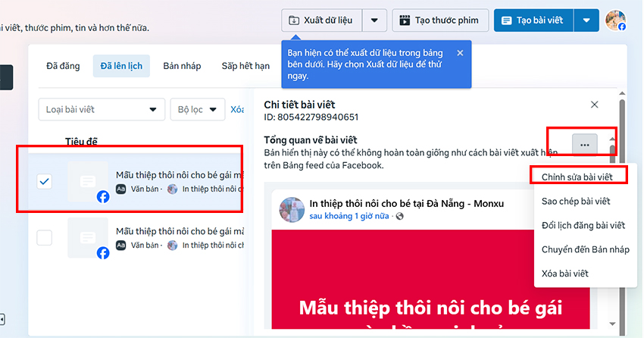
Task: Click the sau khoảng 1 giờ nữa timestamp
Action: point(349,216)
